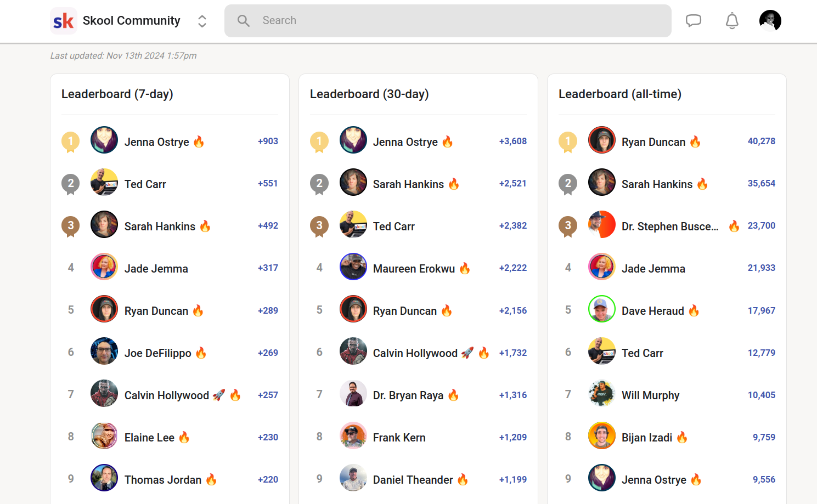This screenshot has width=817, height=504.
Task: Open Dr. Stephen Busce... avatar
Action: click(602, 224)
